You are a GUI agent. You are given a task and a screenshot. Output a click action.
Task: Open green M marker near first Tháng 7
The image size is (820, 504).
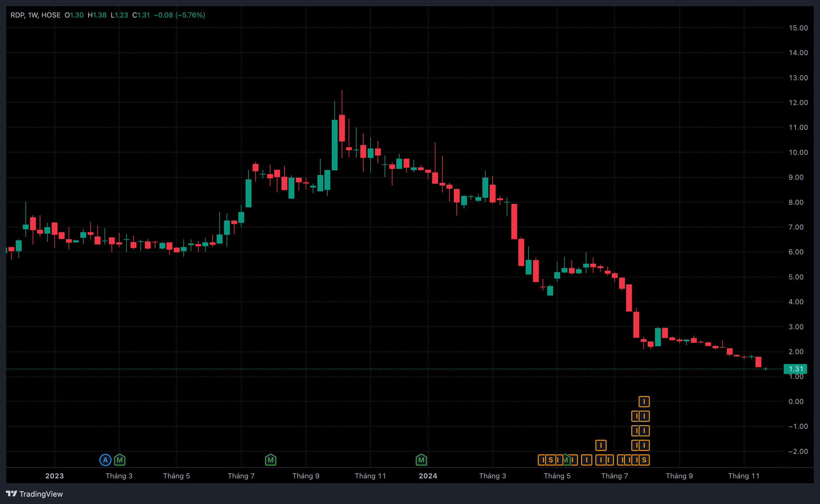click(x=271, y=460)
